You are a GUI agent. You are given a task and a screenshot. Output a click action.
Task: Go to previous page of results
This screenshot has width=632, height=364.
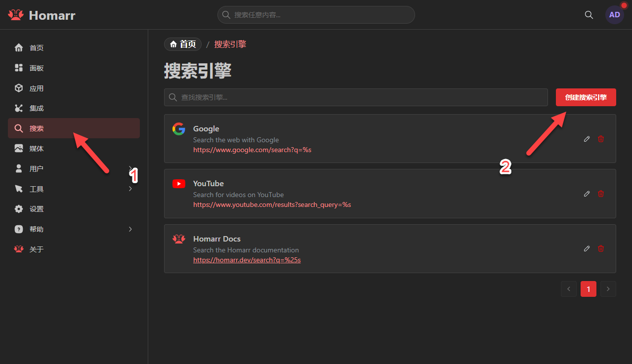569,289
